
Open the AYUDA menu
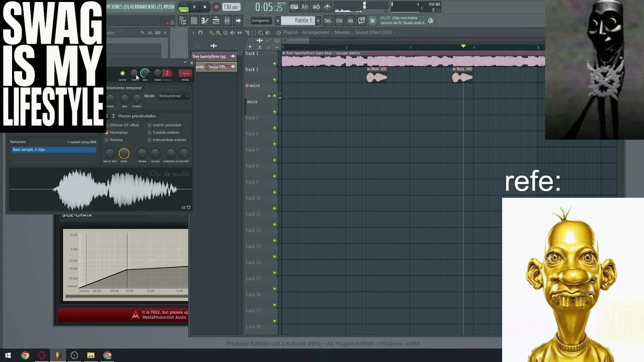169,7
